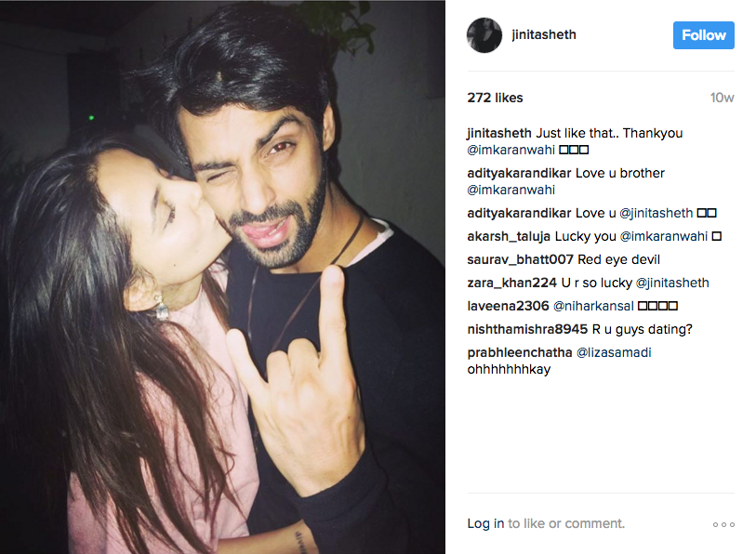
Task: Open @imkaranwahi mention in akarsh_taluja's comment
Action: click(663, 236)
